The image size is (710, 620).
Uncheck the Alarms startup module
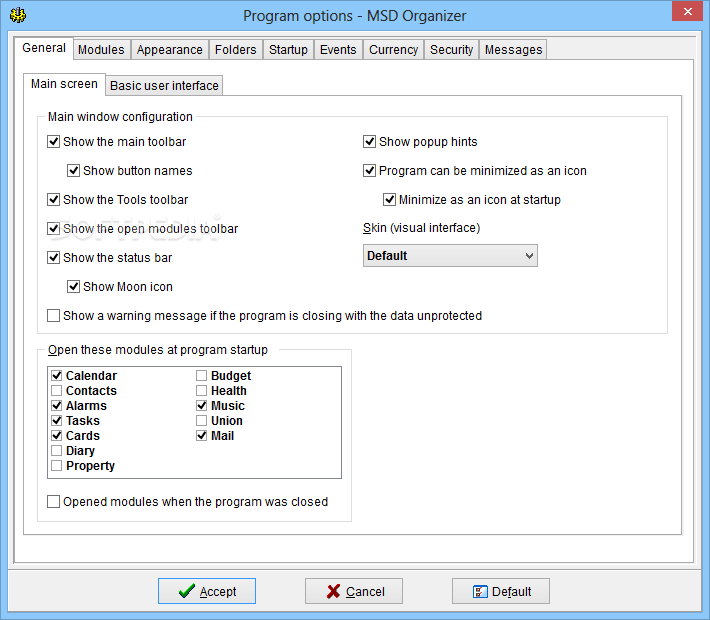[57, 405]
